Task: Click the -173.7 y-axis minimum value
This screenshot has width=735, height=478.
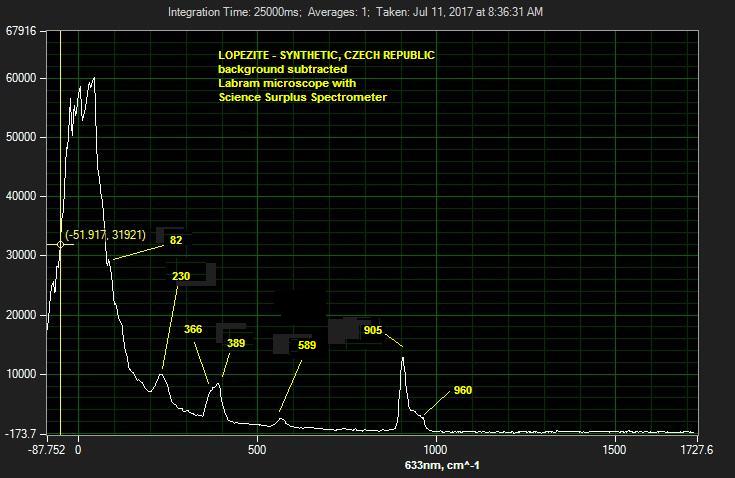Action: pyautogui.click(x=20, y=434)
